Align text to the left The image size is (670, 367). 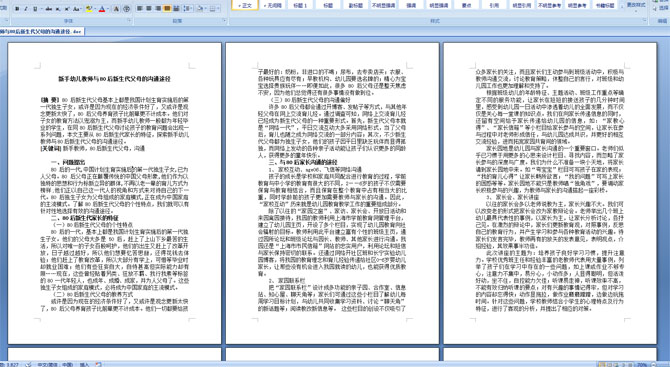click(x=139, y=8)
